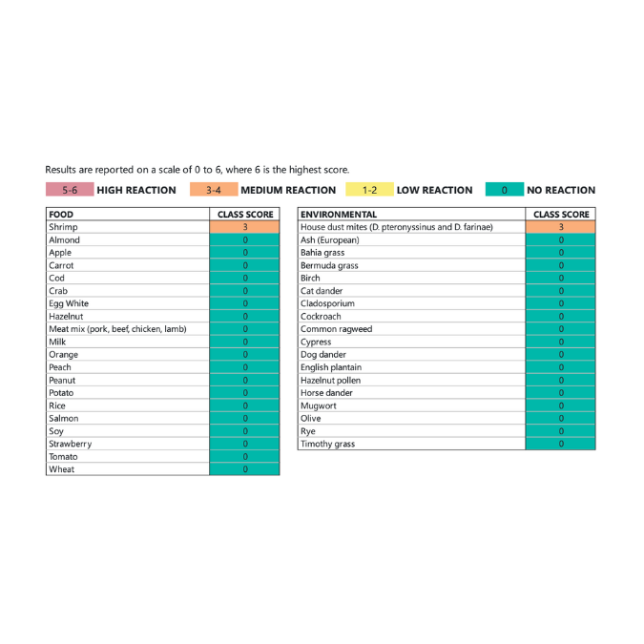644x644 pixels.
Task: Click the pink 5-6 high reaction swatch
Action: (x=69, y=190)
